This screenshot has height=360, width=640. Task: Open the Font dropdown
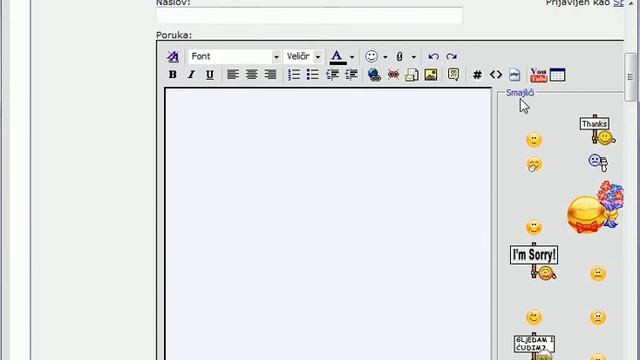(x=234, y=56)
